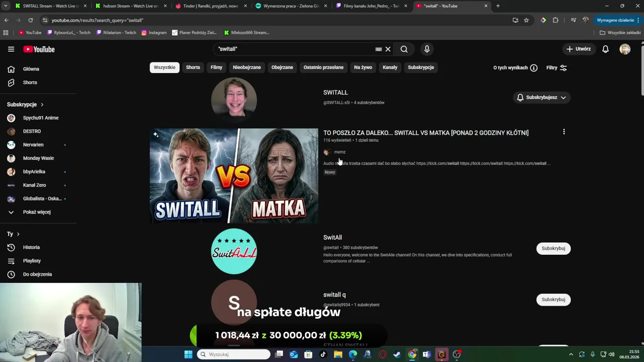Submit search with magnifying glass button
This screenshot has width=644, height=362.
click(x=404, y=49)
